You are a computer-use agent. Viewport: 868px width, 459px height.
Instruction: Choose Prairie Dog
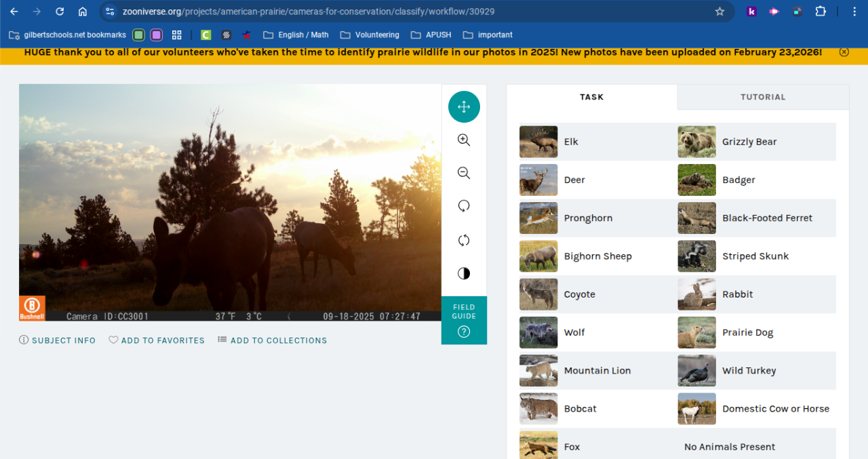point(757,332)
